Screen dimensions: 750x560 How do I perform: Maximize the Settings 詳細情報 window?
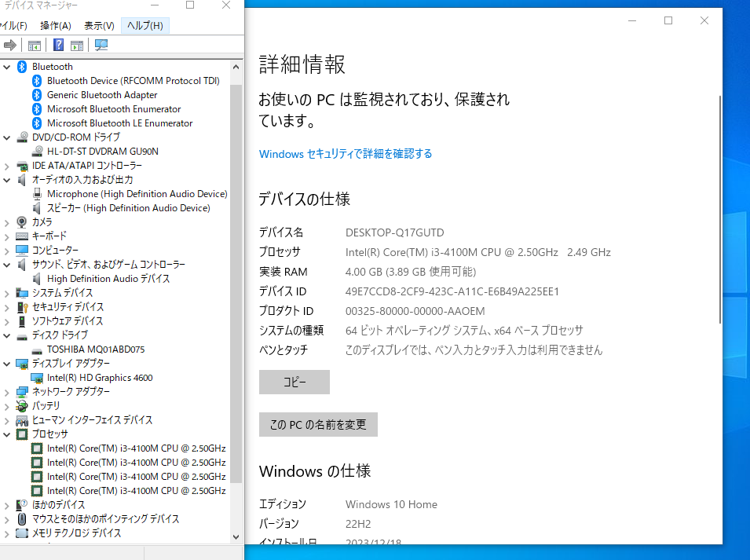point(668,20)
